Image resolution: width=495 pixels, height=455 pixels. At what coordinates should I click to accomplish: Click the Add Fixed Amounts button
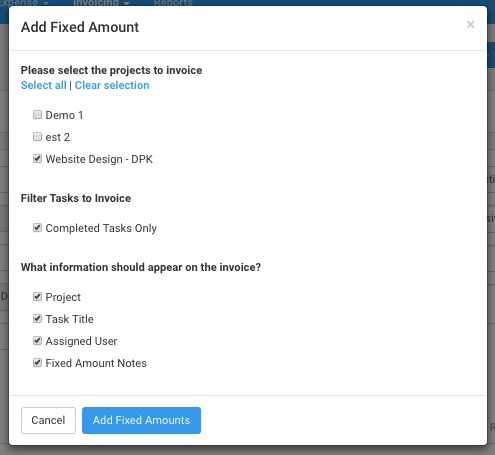(x=141, y=420)
